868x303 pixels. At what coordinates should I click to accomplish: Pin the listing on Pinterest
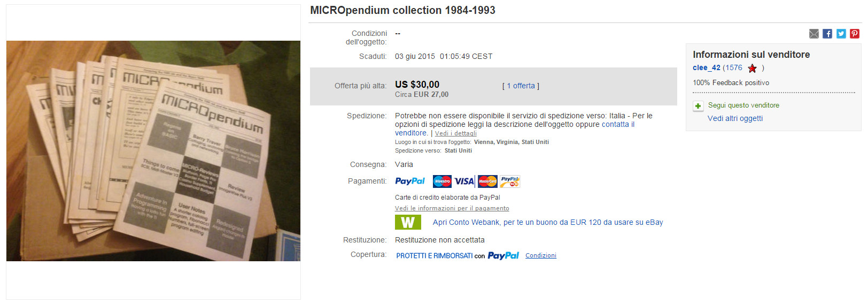coord(855,34)
